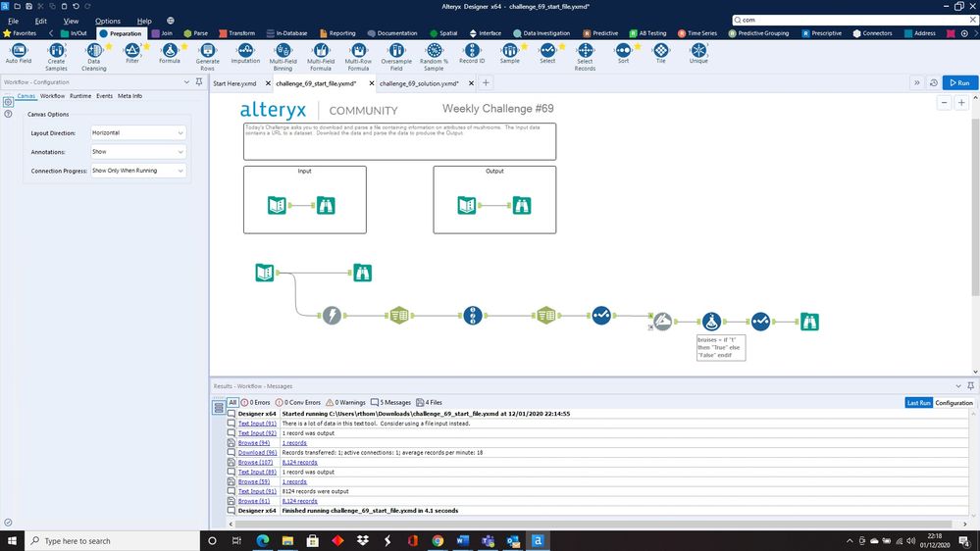Pin the Results panel
980x551 pixels.
pos(970,386)
